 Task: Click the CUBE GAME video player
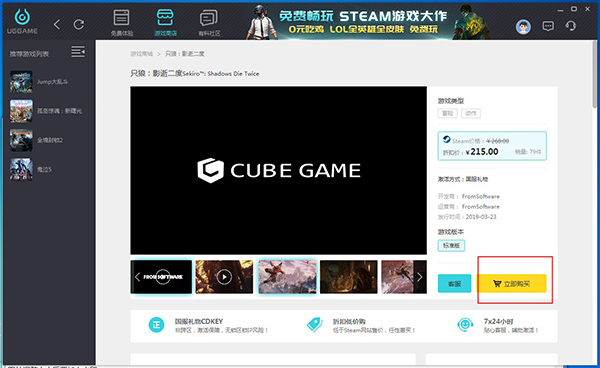pyautogui.click(x=279, y=170)
